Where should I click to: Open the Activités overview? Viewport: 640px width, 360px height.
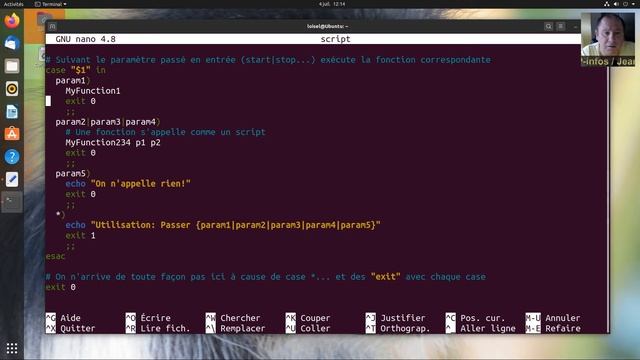click(13, 4)
